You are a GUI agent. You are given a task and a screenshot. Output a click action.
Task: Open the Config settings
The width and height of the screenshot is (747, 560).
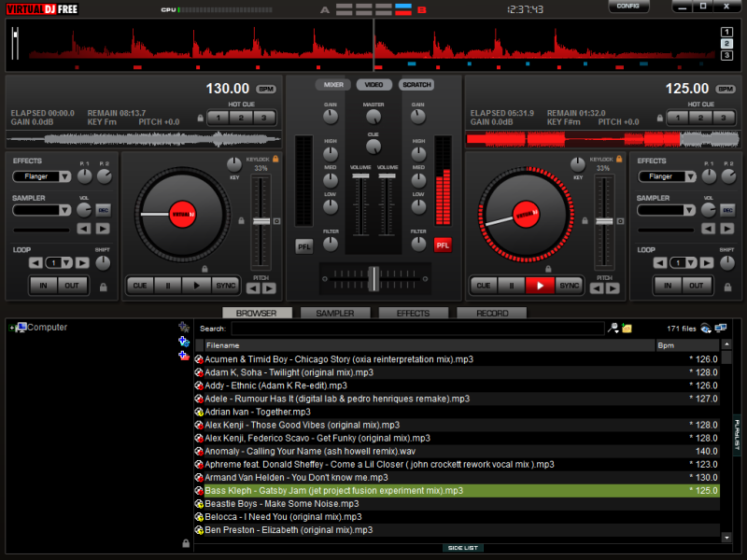pyautogui.click(x=627, y=7)
